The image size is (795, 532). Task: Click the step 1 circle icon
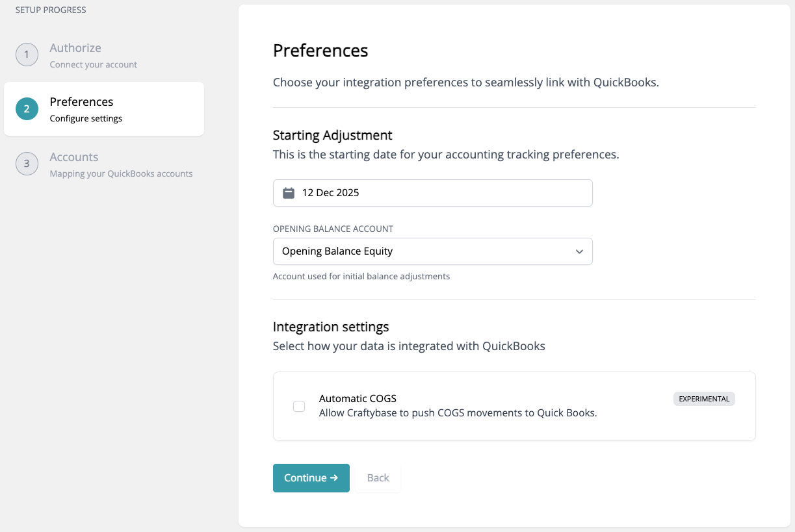tap(27, 55)
